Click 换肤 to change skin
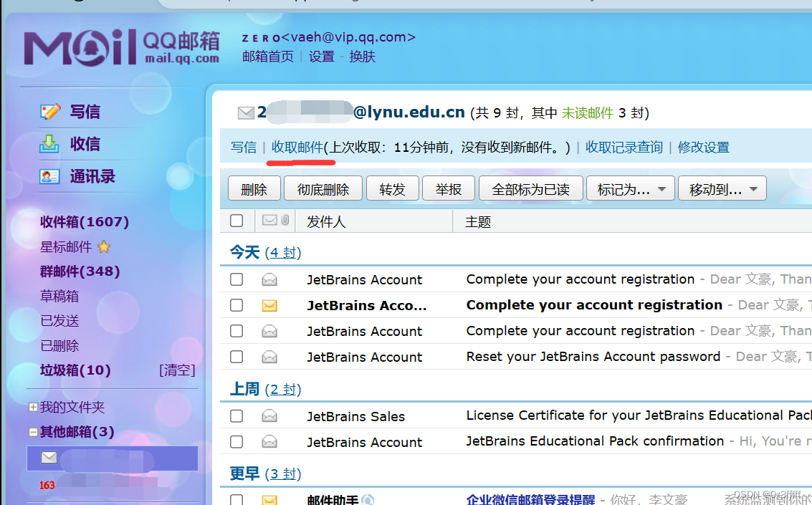Image resolution: width=812 pixels, height=505 pixels. (x=362, y=57)
